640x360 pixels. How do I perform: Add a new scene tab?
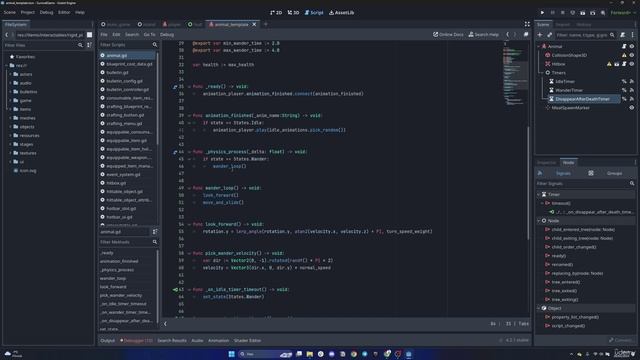266,24
